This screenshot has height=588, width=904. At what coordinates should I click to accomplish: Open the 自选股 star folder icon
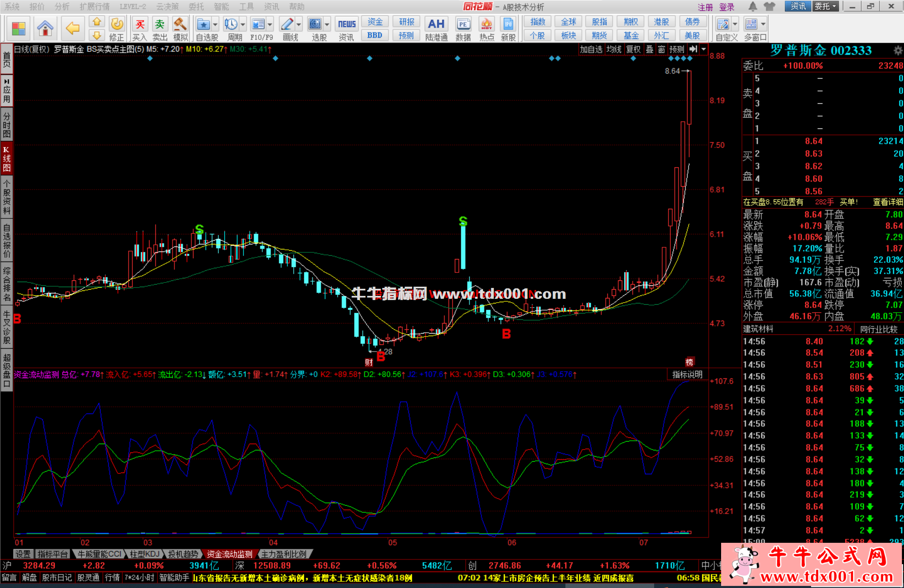click(203, 24)
